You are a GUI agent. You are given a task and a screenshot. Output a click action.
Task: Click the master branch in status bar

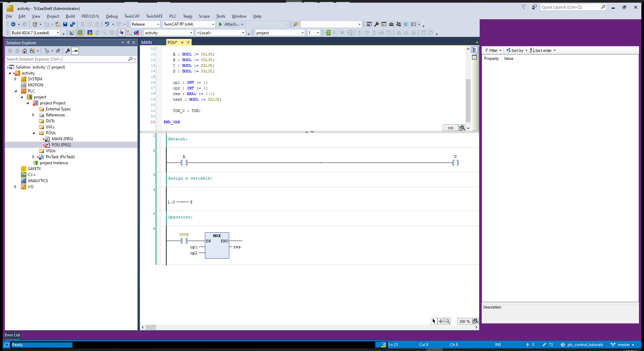(x=623, y=345)
